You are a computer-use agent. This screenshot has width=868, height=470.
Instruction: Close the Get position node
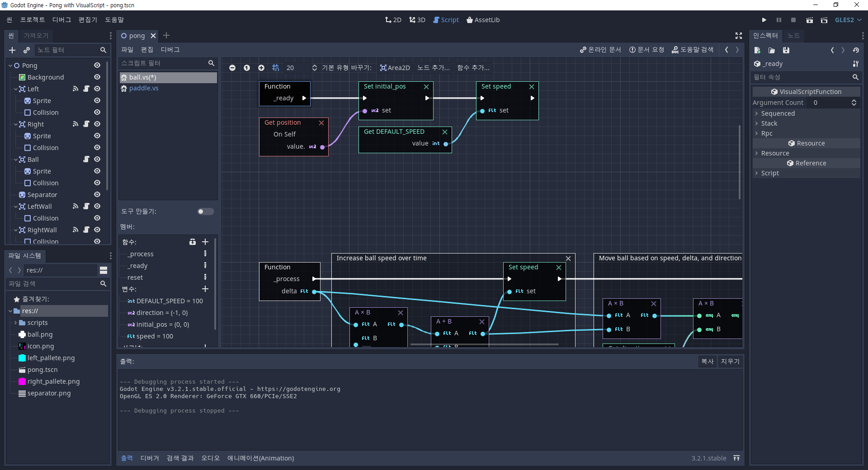pyautogui.click(x=321, y=123)
